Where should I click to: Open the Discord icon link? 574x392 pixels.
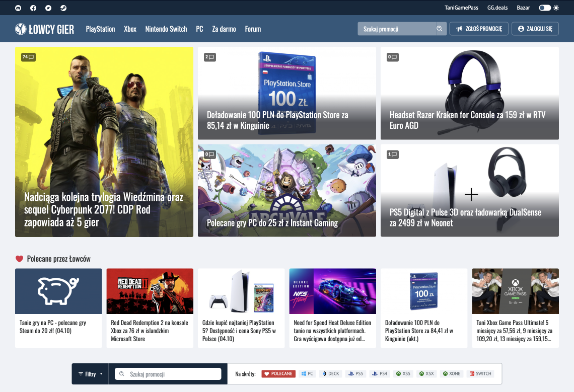pos(18,8)
